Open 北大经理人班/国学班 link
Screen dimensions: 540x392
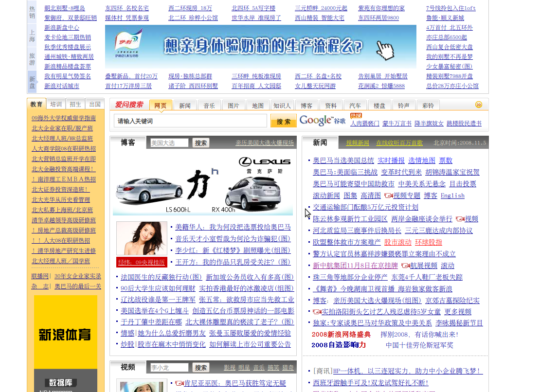[61, 261]
